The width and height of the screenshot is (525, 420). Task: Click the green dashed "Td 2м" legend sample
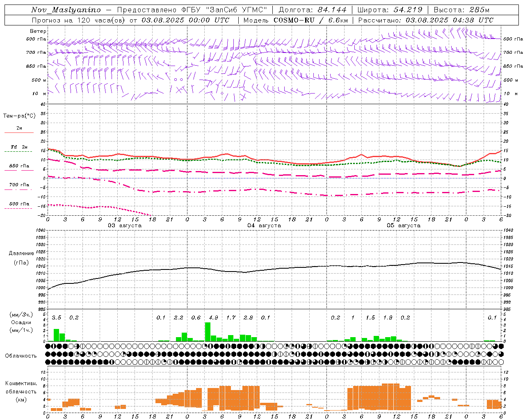tap(18, 151)
